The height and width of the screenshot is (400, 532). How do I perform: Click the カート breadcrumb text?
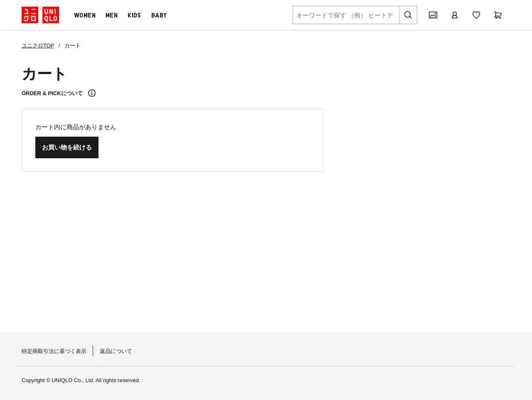[72, 46]
